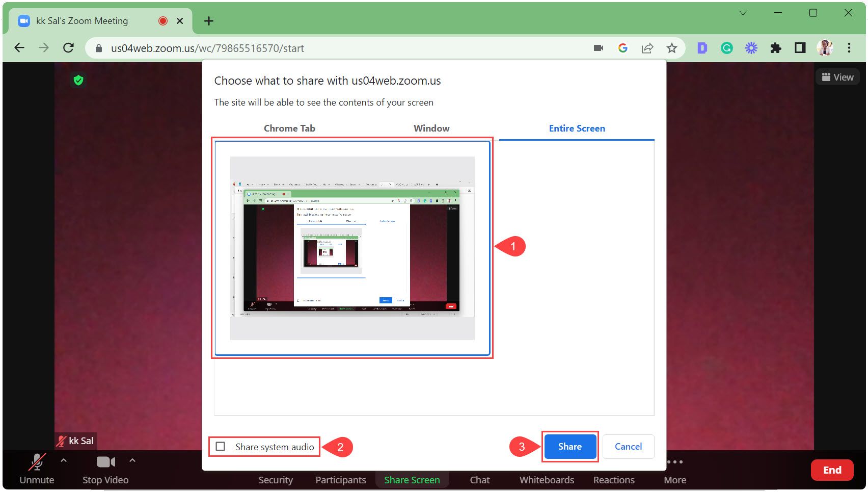Expand the microphone options chevron

click(64, 460)
